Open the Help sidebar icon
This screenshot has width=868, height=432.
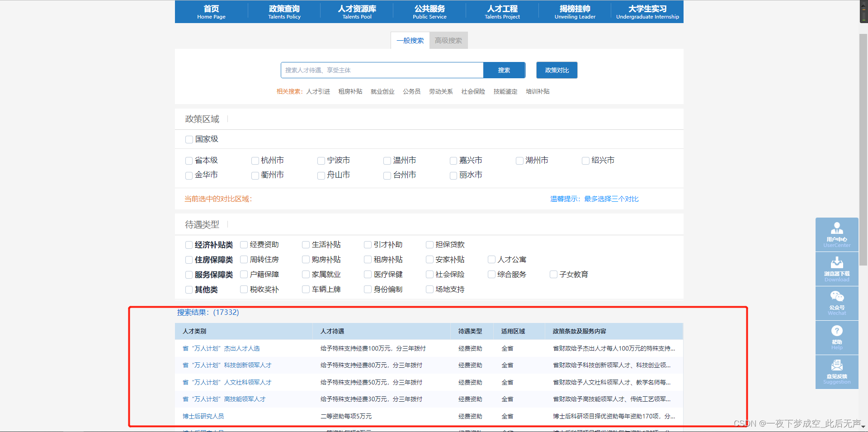point(837,338)
